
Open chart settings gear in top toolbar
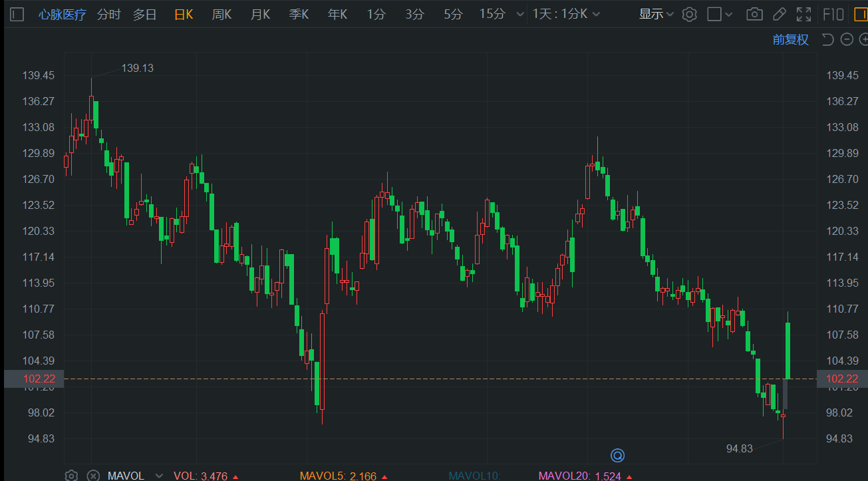(x=689, y=14)
